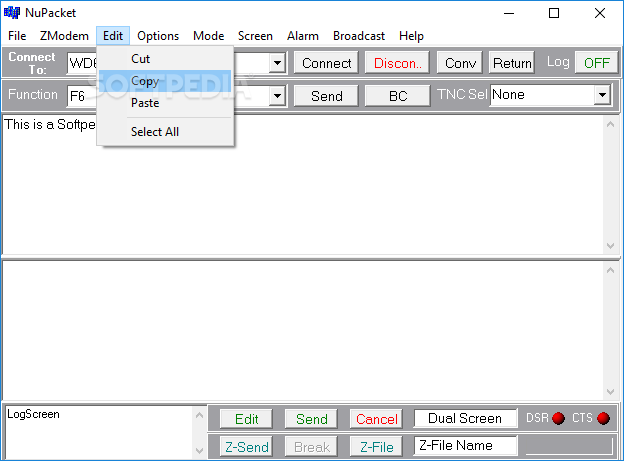
Task: Open the File menu
Action: coord(17,36)
